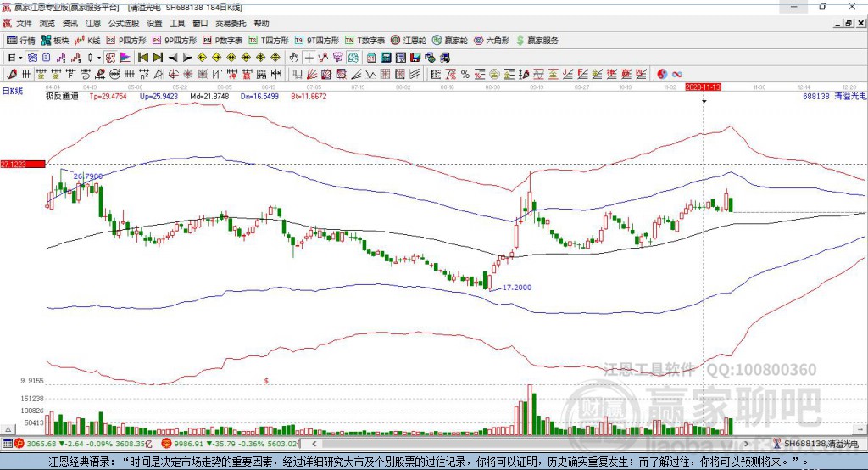Click the red floppy save icon

tap(415, 58)
